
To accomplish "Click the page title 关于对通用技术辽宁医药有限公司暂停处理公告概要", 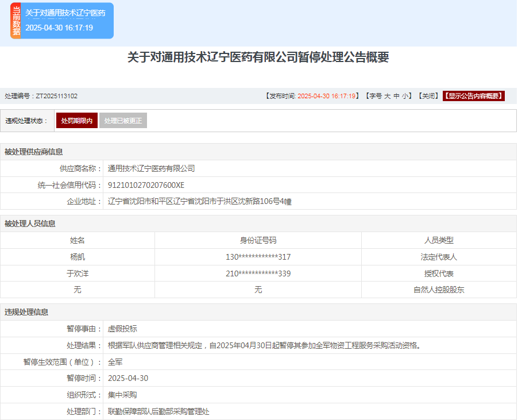I will [258, 57].
